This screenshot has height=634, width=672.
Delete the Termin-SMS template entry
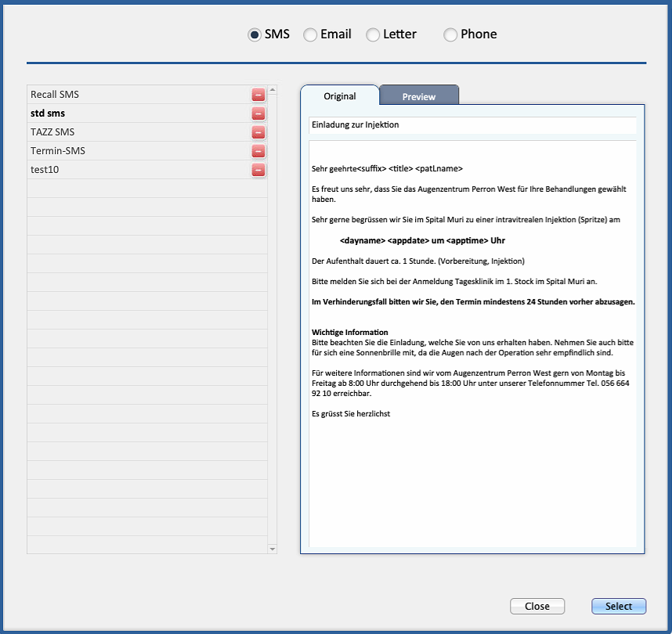pyautogui.click(x=258, y=151)
